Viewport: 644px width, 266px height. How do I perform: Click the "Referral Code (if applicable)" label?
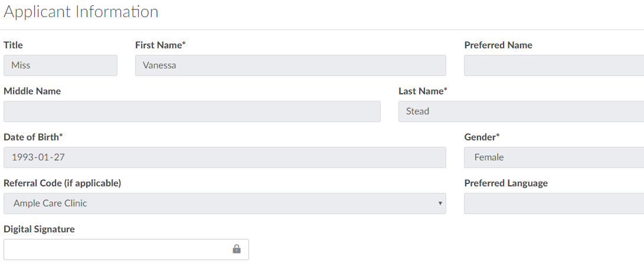[63, 183]
